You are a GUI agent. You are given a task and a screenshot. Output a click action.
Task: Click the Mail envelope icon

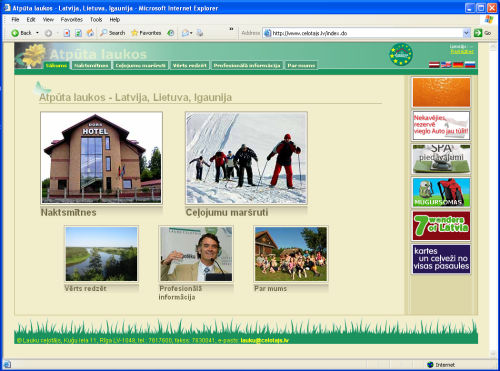coord(185,33)
